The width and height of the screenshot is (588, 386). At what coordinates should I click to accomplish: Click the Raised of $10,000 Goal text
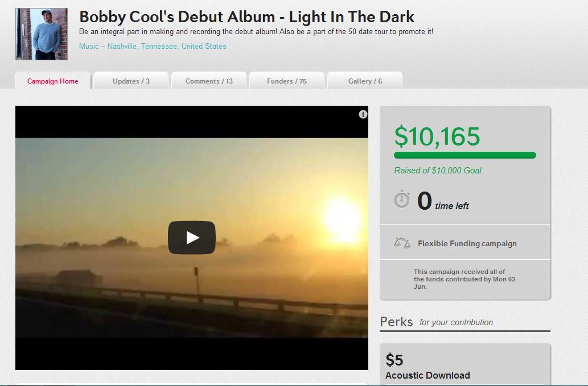pyautogui.click(x=438, y=171)
